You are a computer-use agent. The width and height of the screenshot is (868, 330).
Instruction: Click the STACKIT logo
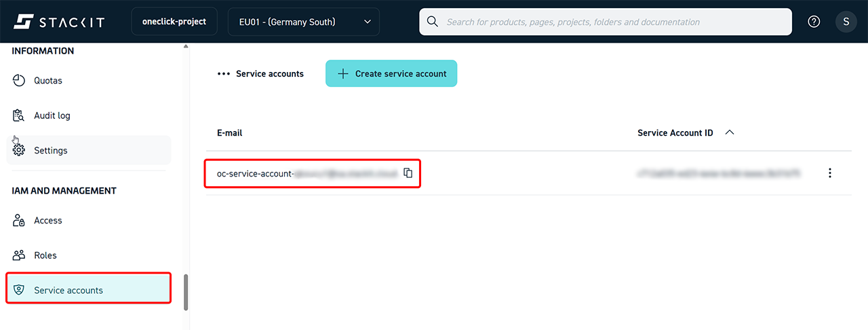click(59, 22)
